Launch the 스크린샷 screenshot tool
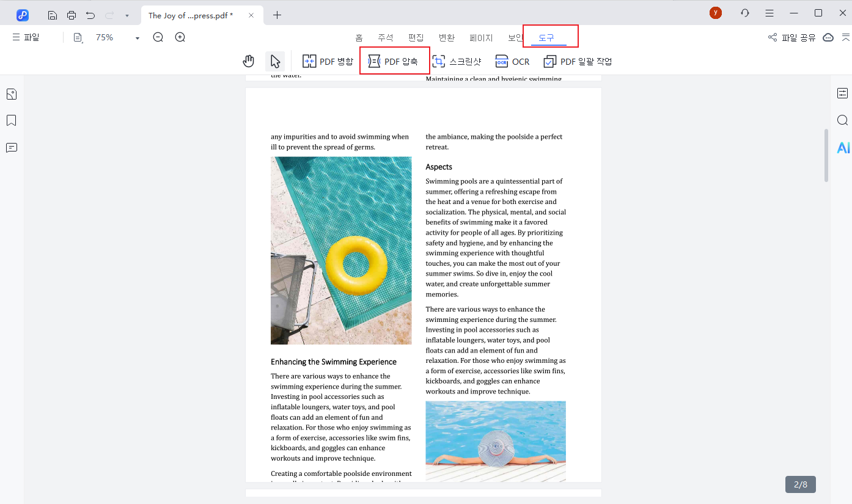Viewport: 852px width, 504px height. point(458,61)
